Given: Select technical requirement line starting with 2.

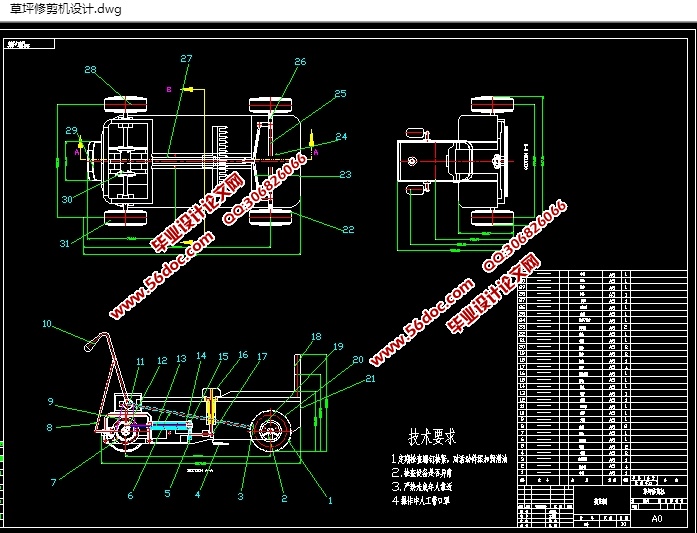Looking at the screenshot, I should (422, 473).
